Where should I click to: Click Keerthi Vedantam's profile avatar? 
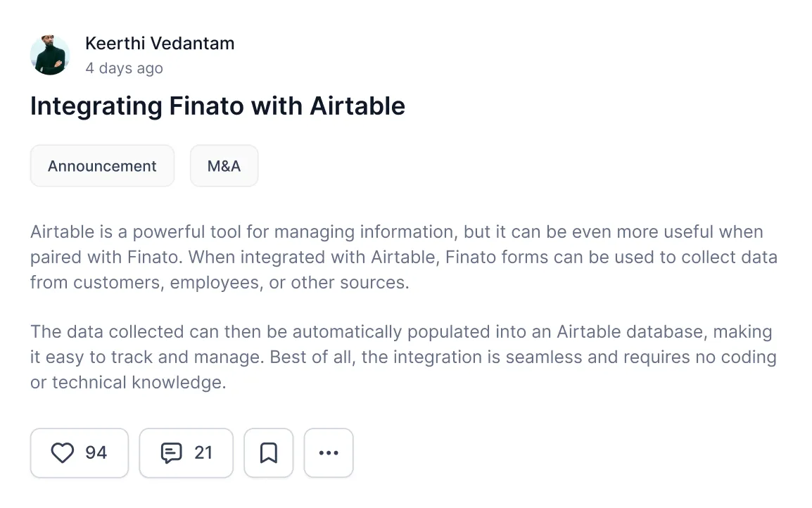click(x=50, y=55)
